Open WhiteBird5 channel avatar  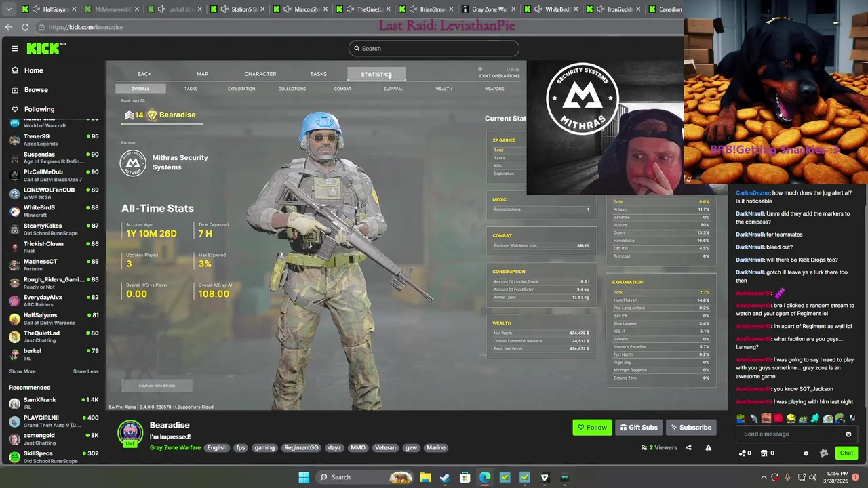point(14,211)
